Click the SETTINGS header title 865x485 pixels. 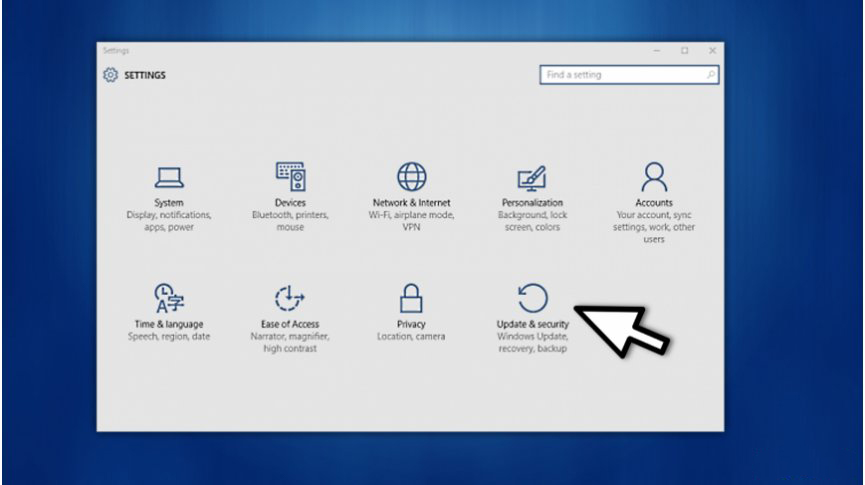tap(145, 75)
